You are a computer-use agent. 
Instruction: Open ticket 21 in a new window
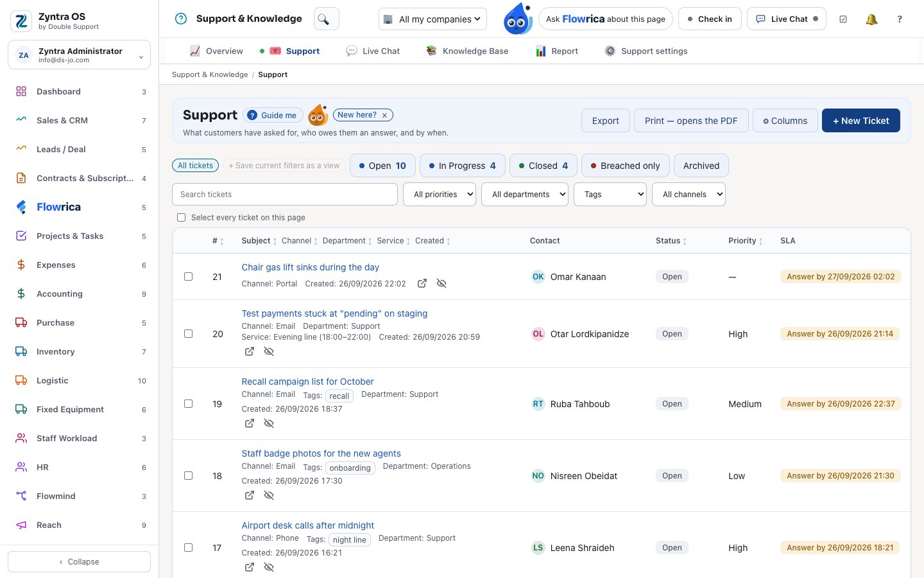pyautogui.click(x=422, y=283)
